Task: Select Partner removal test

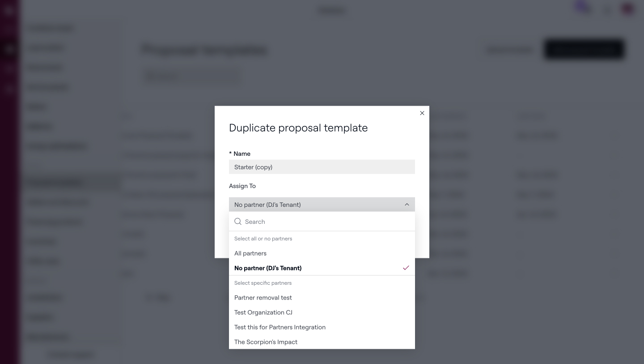Action: click(263, 298)
